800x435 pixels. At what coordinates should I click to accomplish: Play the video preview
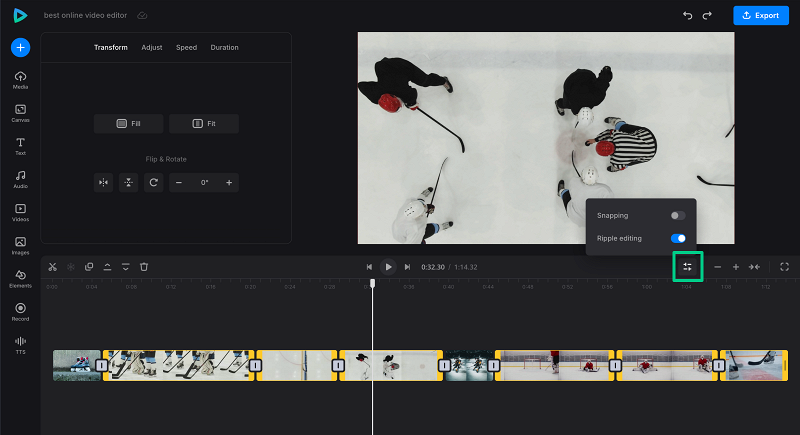pos(388,267)
